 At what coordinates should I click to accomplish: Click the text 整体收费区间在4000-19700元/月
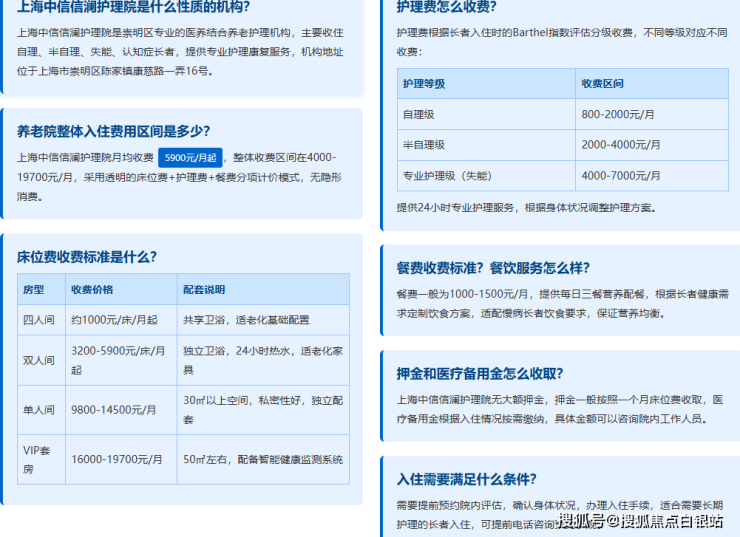coord(177,167)
